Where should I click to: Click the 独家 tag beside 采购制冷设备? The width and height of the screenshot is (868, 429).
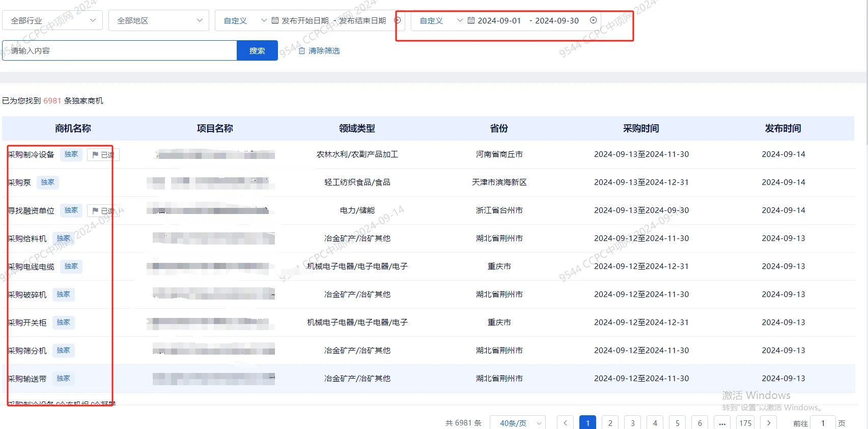71,154
